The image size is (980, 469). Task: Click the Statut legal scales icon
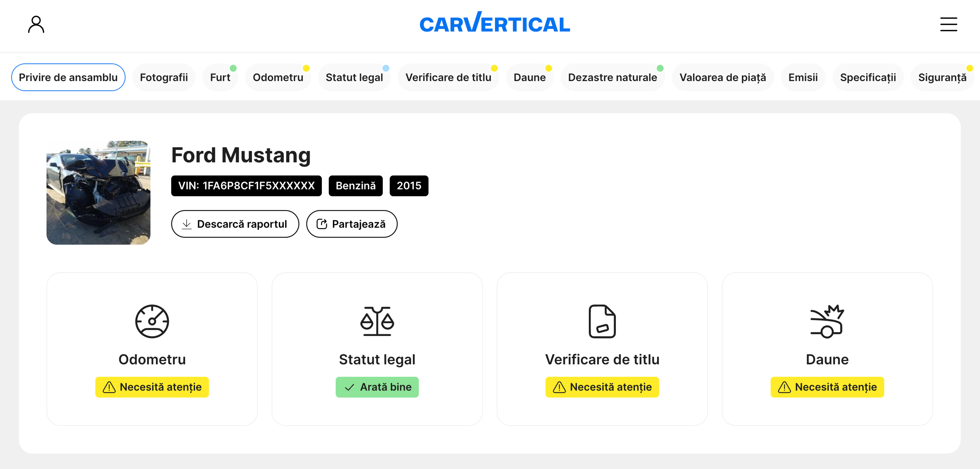[377, 321]
